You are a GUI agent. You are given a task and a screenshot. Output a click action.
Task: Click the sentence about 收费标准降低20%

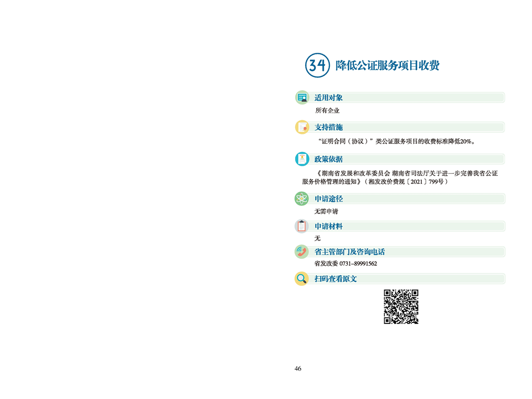396,141
